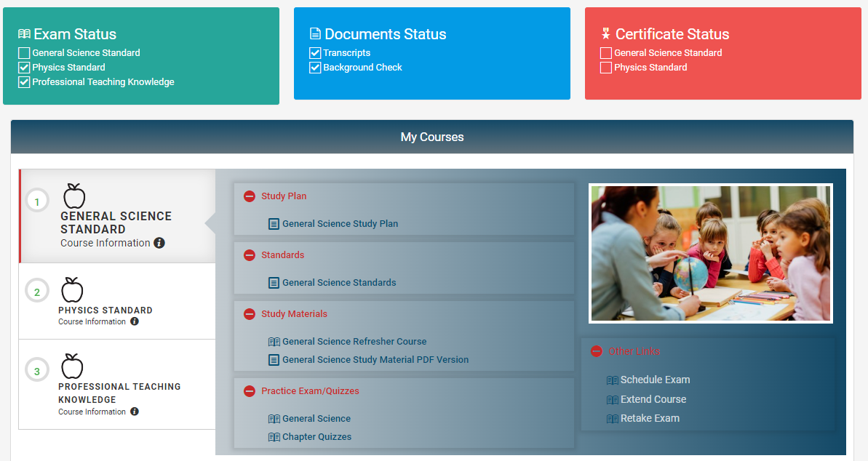
Task: Click the classroom photo thumbnail
Action: coord(711,254)
